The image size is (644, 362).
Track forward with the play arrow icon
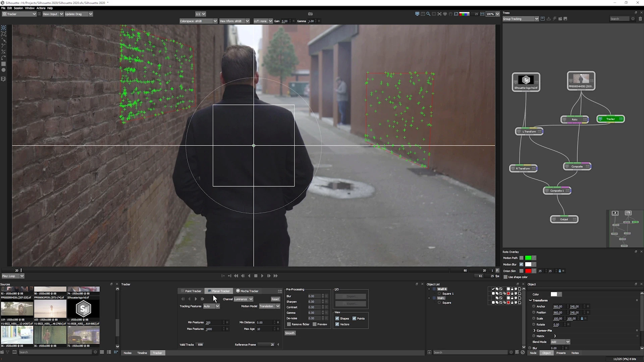(196, 299)
